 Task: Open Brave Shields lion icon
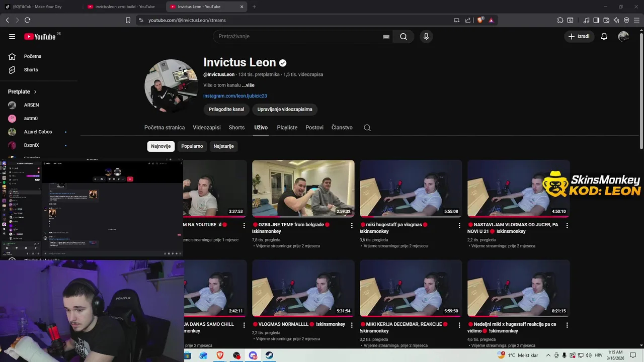480,20
